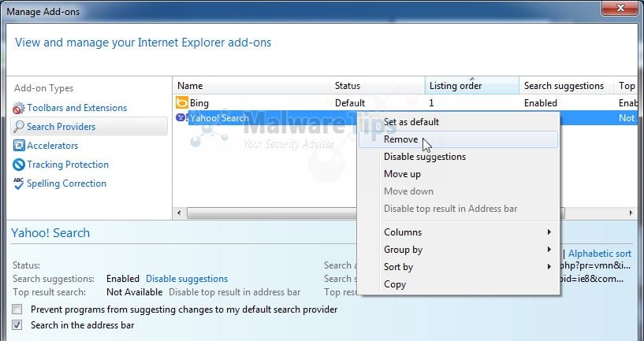Click the Bing provider icon
This screenshot has height=341, width=644.
click(x=181, y=102)
